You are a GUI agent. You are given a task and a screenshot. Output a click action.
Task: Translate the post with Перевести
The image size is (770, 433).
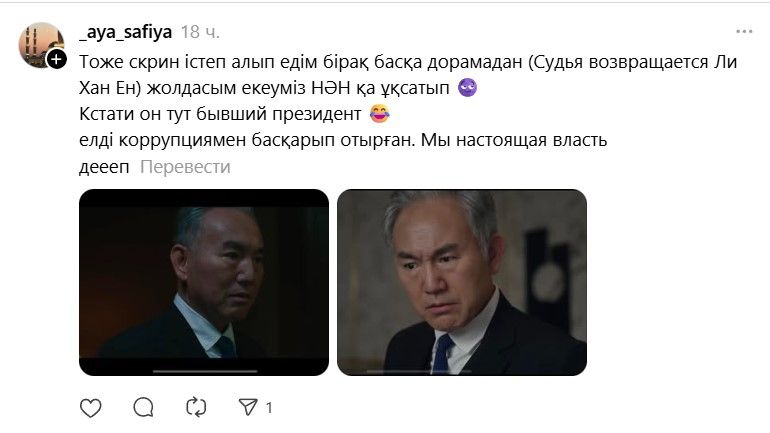185,167
